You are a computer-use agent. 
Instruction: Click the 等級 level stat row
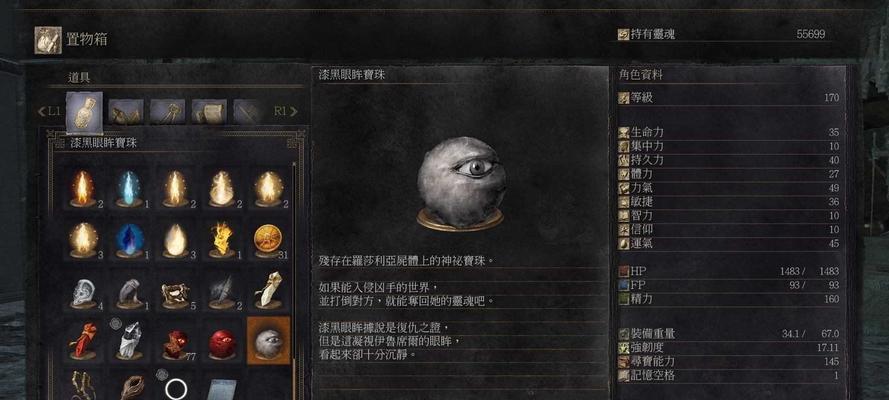click(729, 98)
